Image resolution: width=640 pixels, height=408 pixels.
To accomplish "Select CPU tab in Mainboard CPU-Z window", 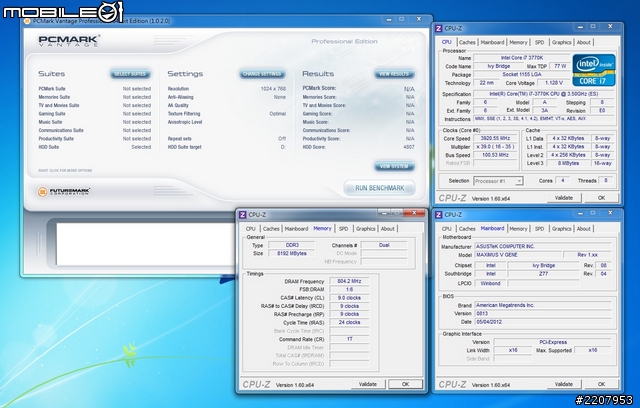I will pos(447,228).
